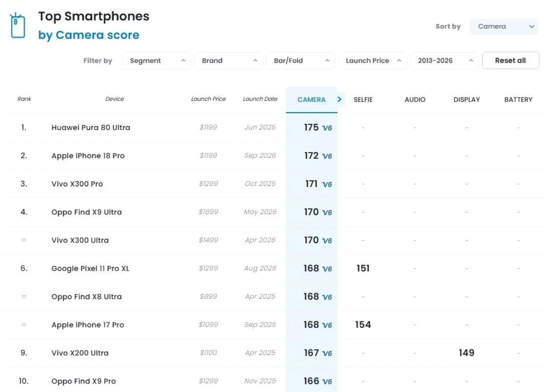Viewport: 557px width, 392px height.
Task: Select the DISPLAY column tab
Action: pyautogui.click(x=466, y=99)
